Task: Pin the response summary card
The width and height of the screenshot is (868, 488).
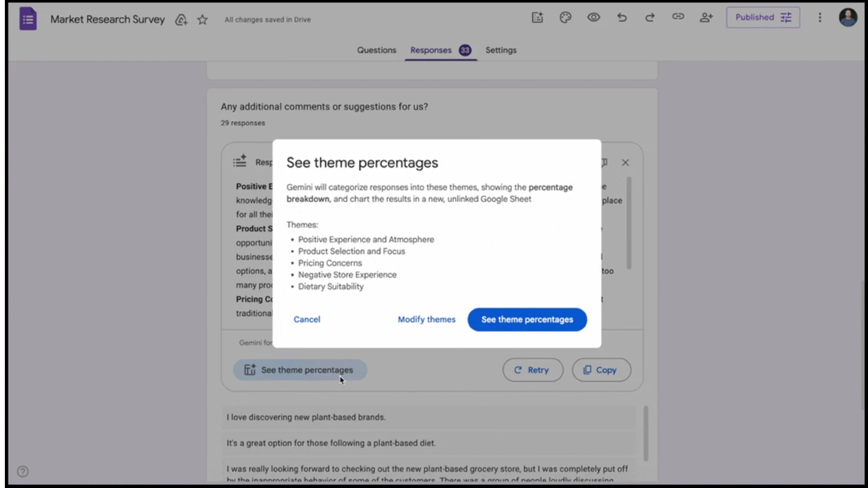Action: [x=604, y=162]
